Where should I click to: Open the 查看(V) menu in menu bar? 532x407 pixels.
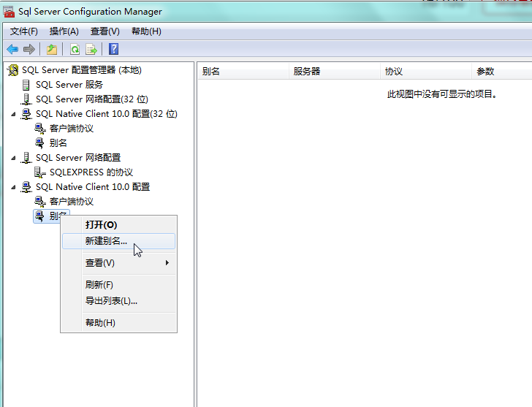point(104,31)
